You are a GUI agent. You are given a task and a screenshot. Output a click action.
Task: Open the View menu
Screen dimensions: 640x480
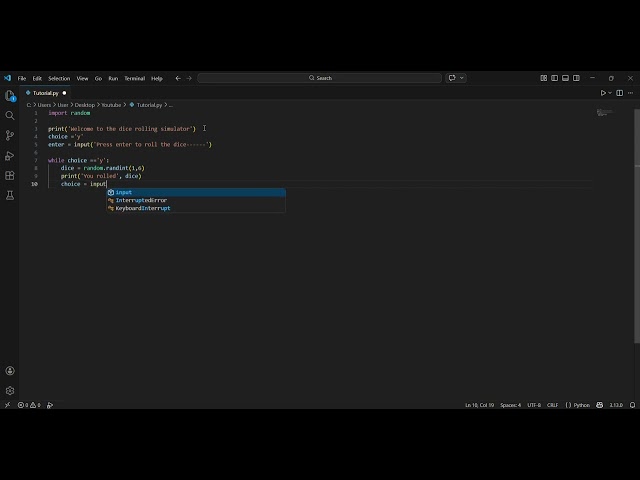[82, 78]
